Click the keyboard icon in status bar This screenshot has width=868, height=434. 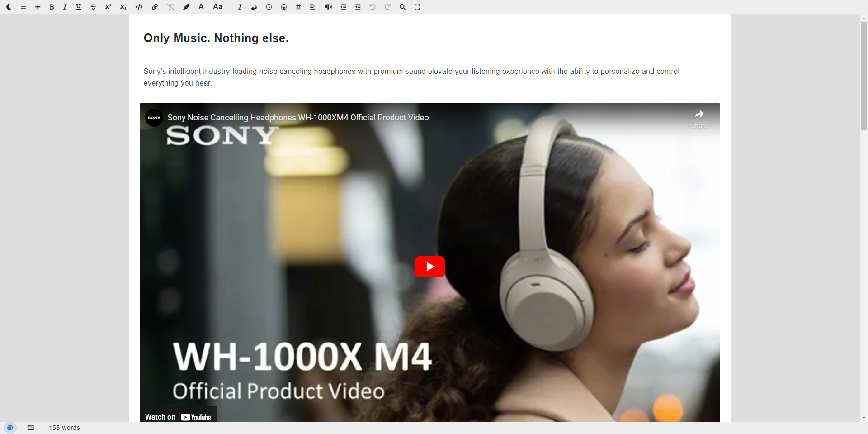tap(31, 428)
